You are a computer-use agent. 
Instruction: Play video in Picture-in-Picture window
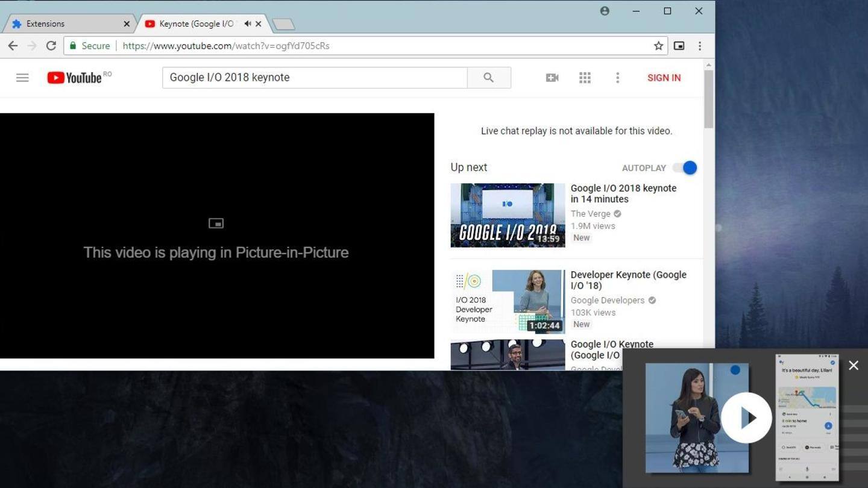746,418
